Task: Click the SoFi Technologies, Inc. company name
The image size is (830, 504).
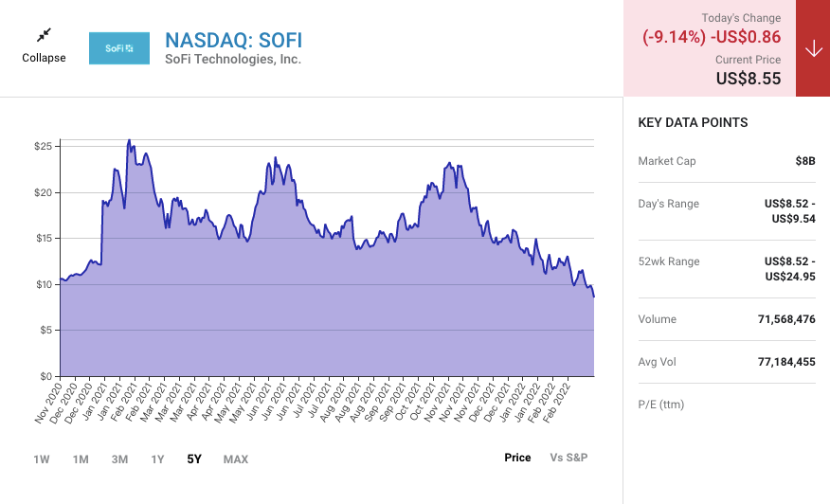Action: coord(233,60)
